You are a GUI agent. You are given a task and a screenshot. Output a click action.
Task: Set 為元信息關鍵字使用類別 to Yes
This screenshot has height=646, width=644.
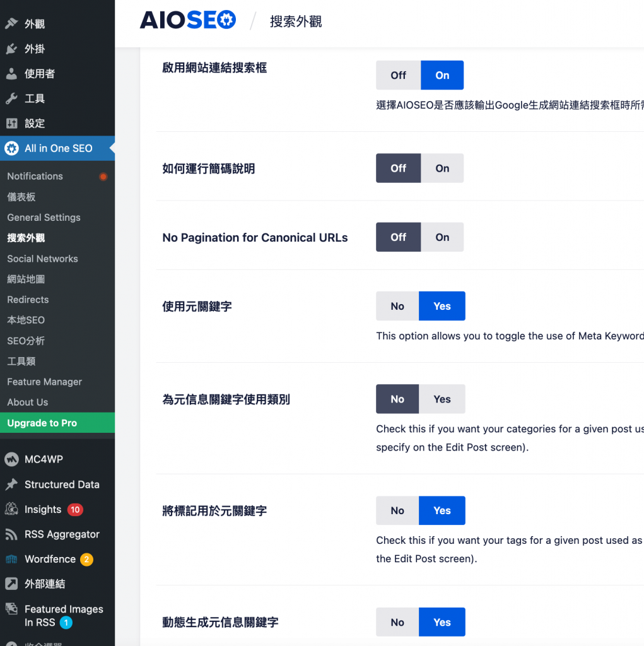click(x=442, y=399)
